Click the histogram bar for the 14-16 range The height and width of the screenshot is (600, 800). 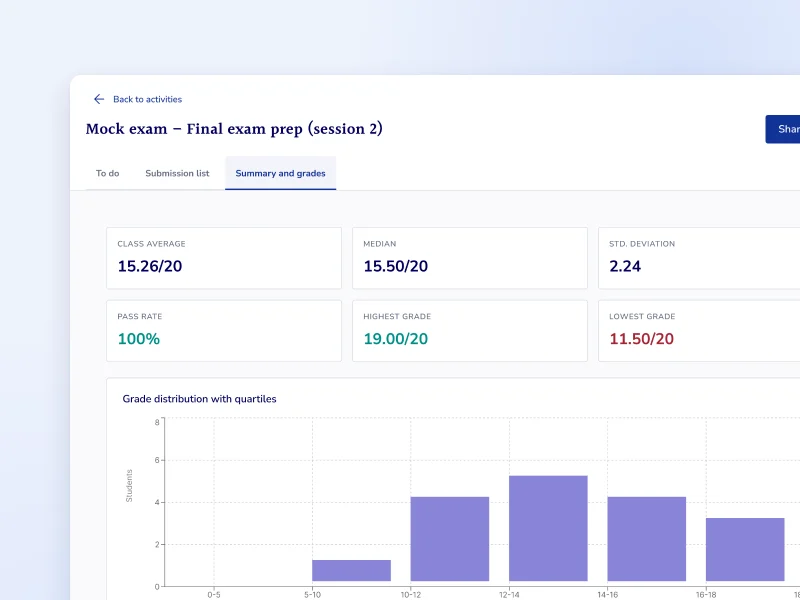(647, 539)
